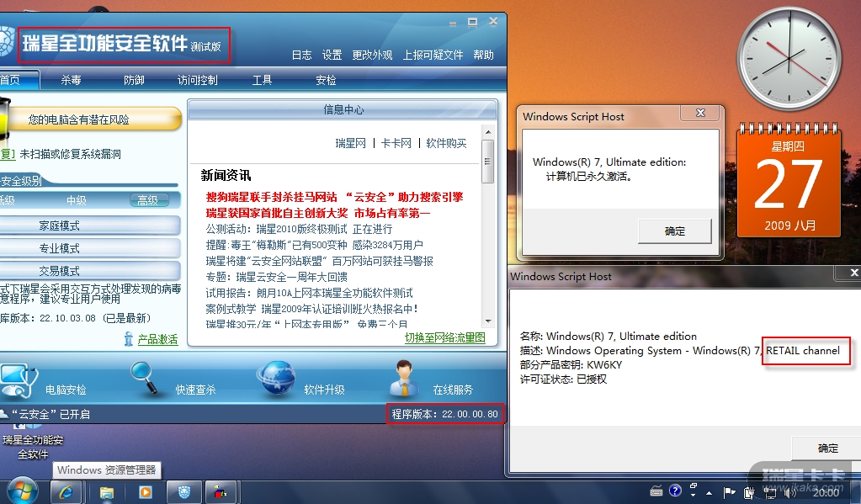This screenshot has width=861, height=504.
Task: Set security level to 高级 high
Action: point(147,200)
